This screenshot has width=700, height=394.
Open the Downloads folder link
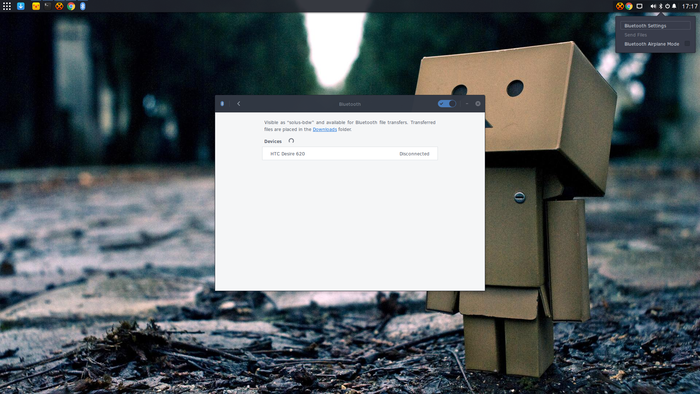click(325, 129)
